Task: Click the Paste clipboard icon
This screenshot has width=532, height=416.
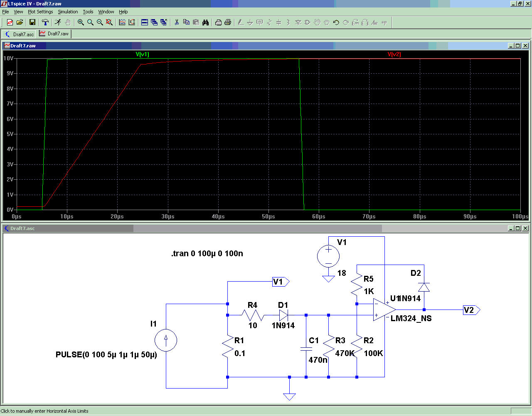Action: click(x=196, y=22)
